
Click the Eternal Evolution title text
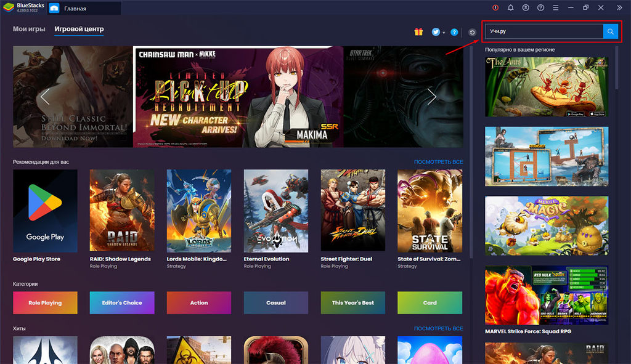click(x=266, y=259)
